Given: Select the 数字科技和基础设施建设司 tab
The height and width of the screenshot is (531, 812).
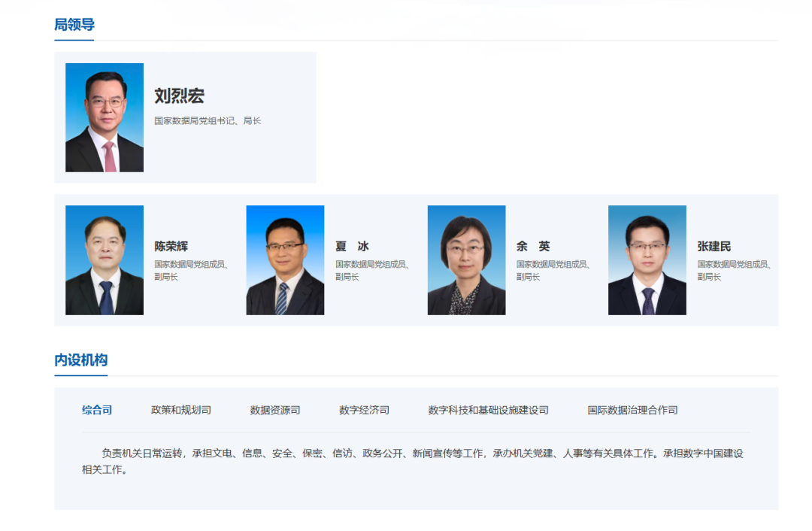Looking at the screenshot, I should tap(489, 410).
